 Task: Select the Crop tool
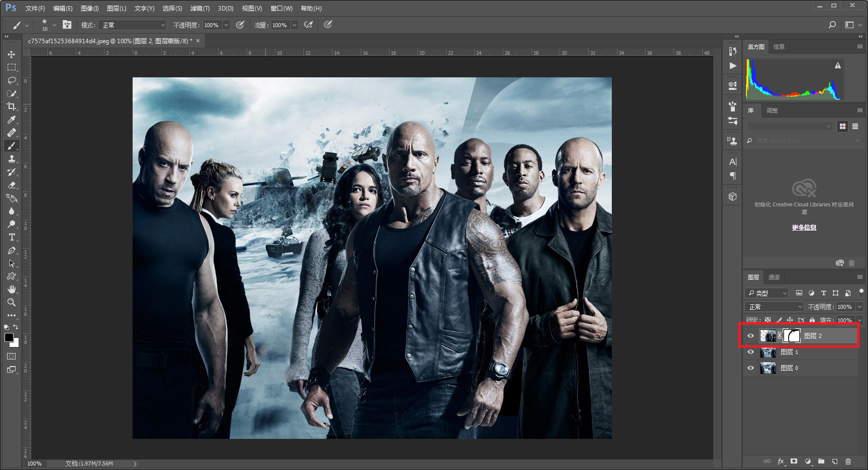(x=12, y=106)
